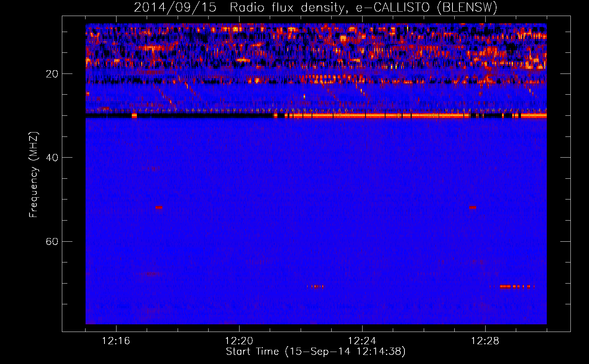Click the 12:24 time tick label
The width and height of the screenshot is (589, 364).
pyautogui.click(x=362, y=341)
